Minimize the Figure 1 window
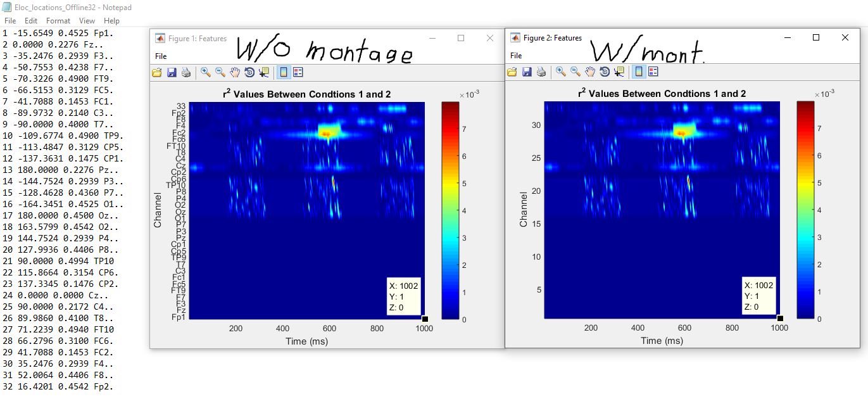This screenshot has height=399, width=868. click(x=432, y=38)
